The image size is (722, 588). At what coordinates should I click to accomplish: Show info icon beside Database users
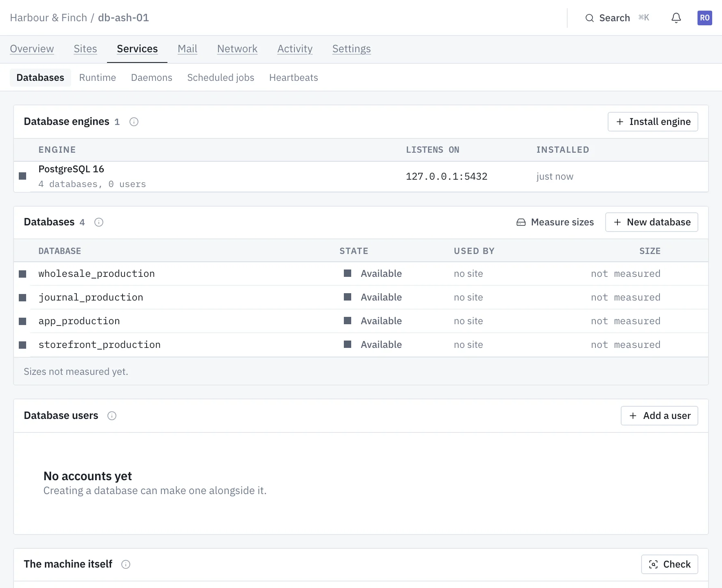pyautogui.click(x=112, y=416)
